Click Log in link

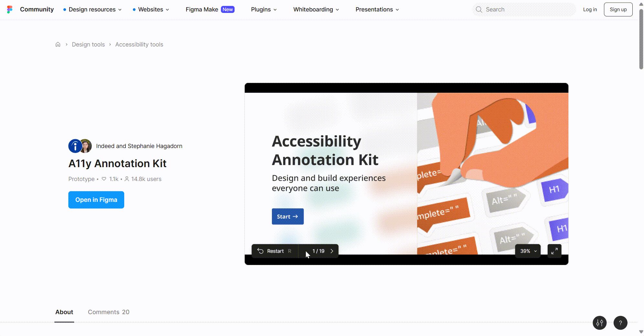click(590, 9)
